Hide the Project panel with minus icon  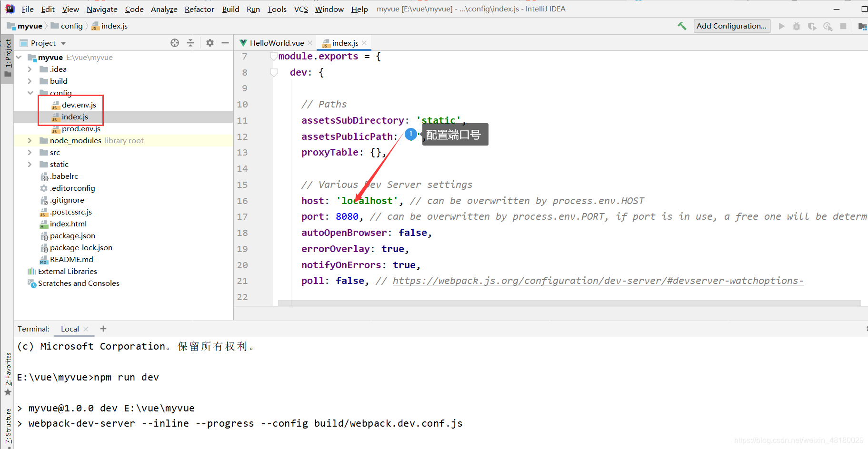click(x=225, y=43)
